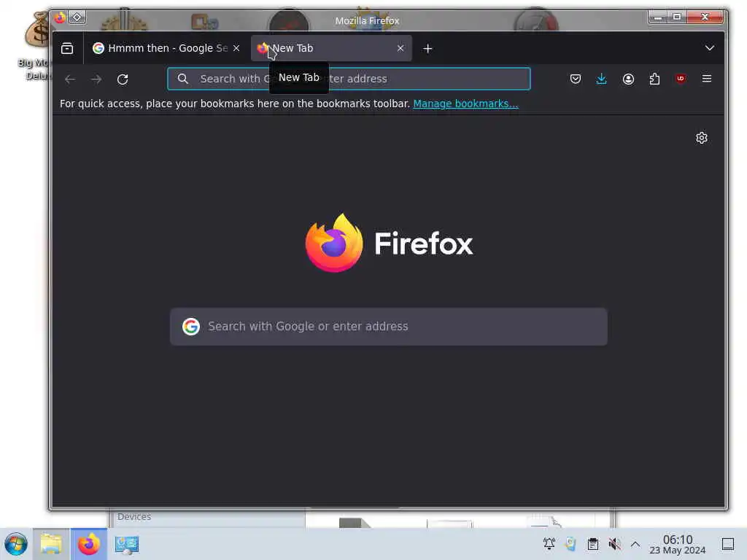Open the Firefox hamburger application menu
The height and width of the screenshot is (560, 747).
pyautogui.click(x=706, y=79)
